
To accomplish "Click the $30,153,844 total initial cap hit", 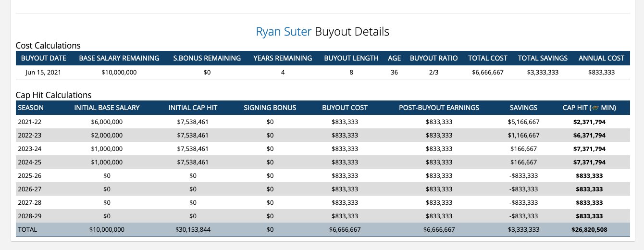I will (193, 229).
